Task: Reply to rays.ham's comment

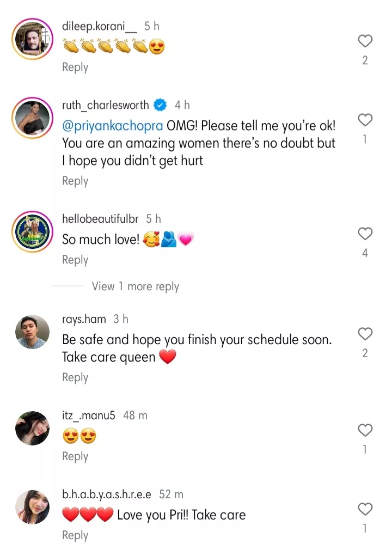Action: [75, 377]
